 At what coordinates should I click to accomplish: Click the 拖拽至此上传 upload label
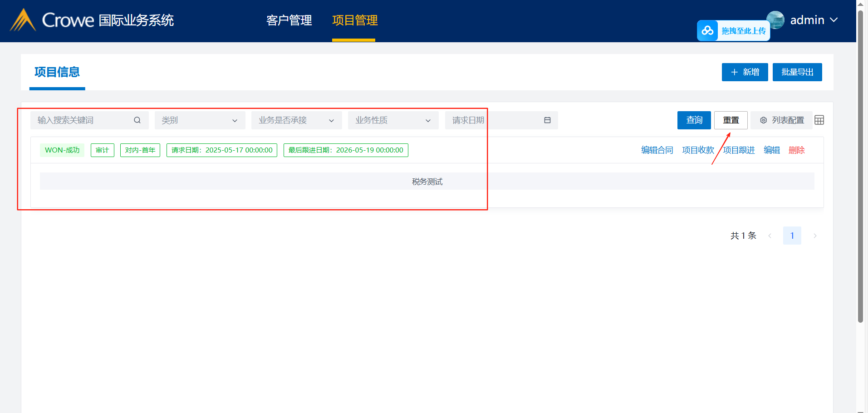744,31
